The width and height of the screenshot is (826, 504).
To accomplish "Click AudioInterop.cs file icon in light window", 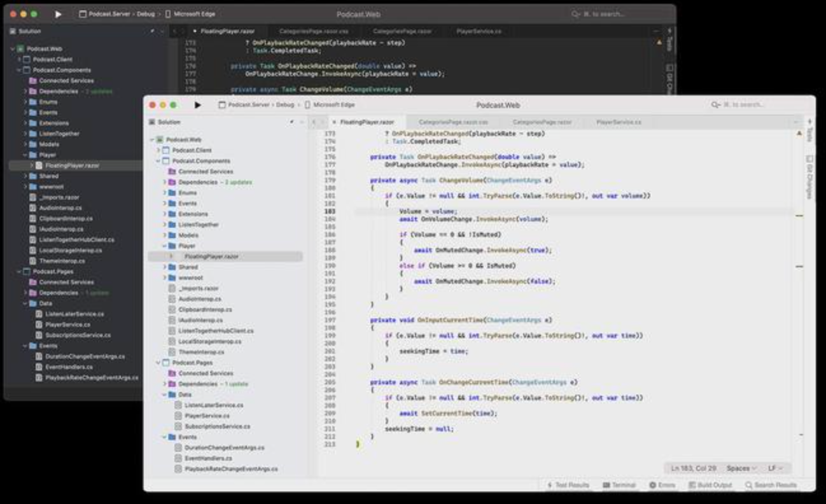I will click(172, 299).
